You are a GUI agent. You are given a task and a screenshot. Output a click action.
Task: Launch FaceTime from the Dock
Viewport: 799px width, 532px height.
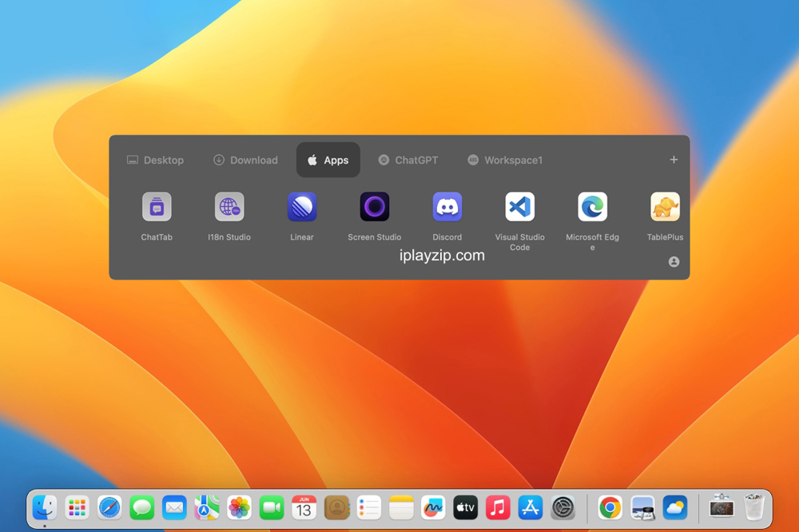pos(272,507)
